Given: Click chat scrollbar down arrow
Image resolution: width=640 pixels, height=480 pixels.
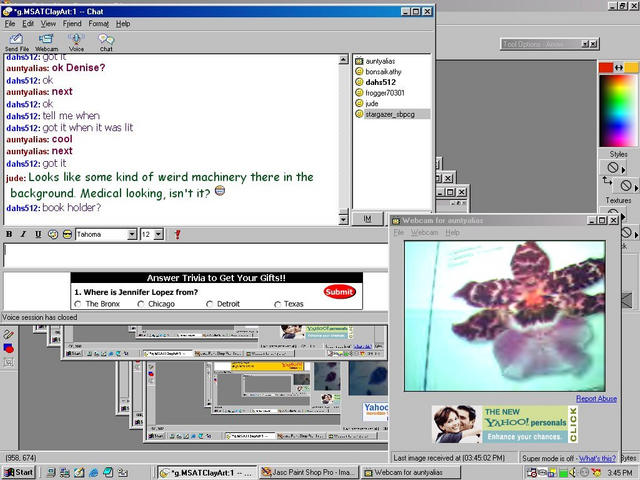Looking at the screenshot, I should point(343,220).
